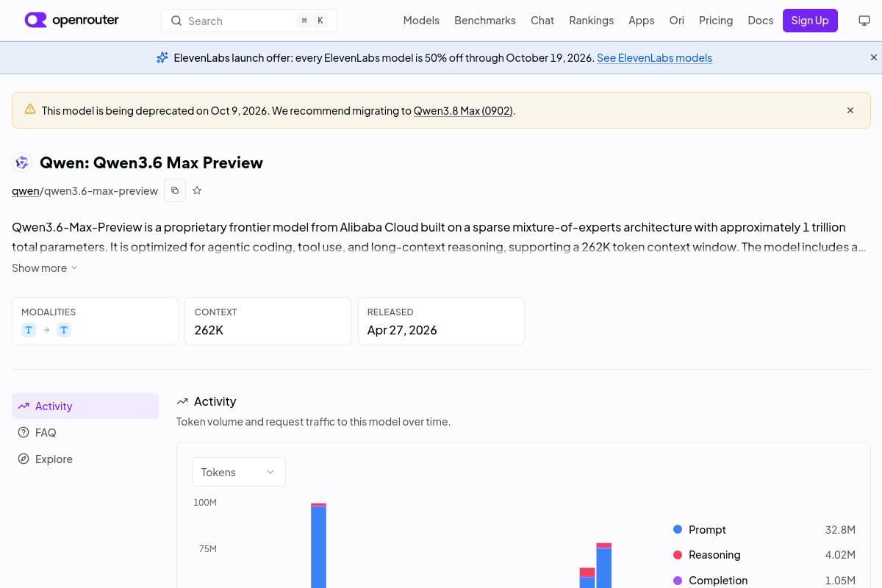Click the Activity section trend icon

click(182, 401)
